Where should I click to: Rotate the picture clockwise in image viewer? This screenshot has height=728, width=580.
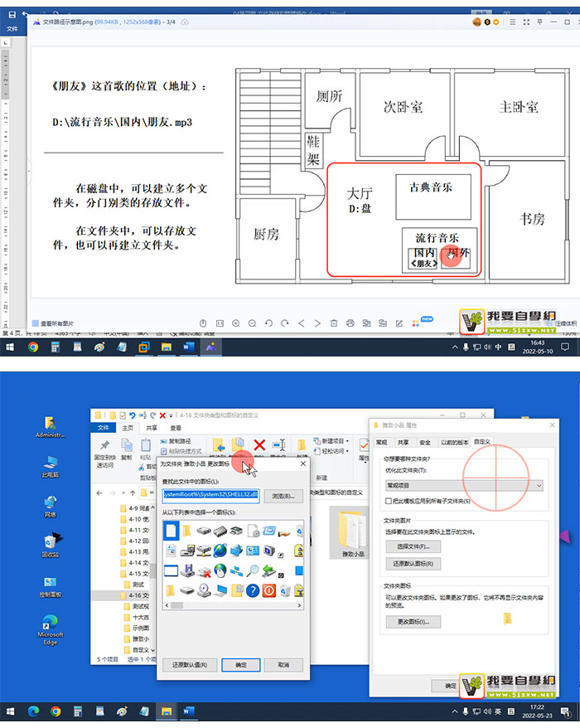(285, 323)
